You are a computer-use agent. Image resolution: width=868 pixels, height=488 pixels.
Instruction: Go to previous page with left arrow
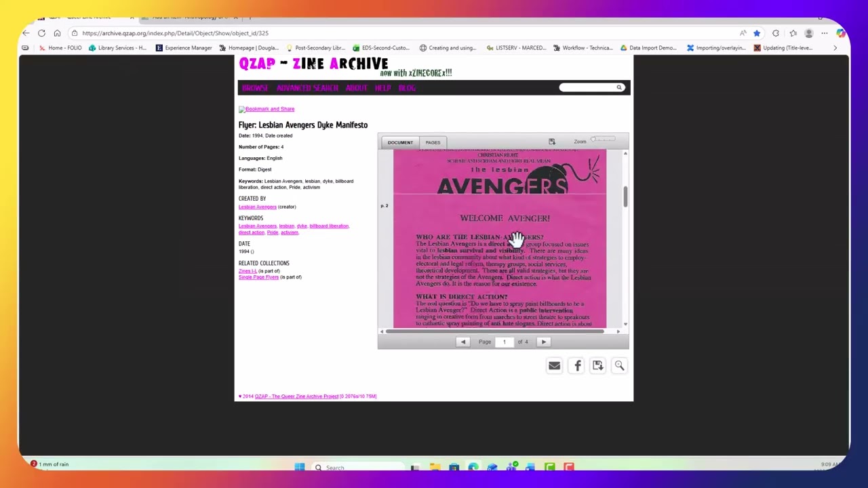point(463,342)
